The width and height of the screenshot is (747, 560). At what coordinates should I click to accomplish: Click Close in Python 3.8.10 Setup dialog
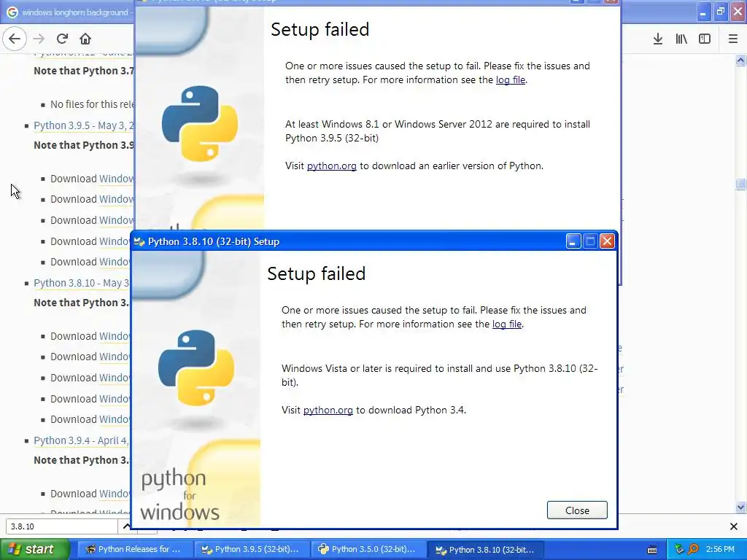click(x=577, y=510)
